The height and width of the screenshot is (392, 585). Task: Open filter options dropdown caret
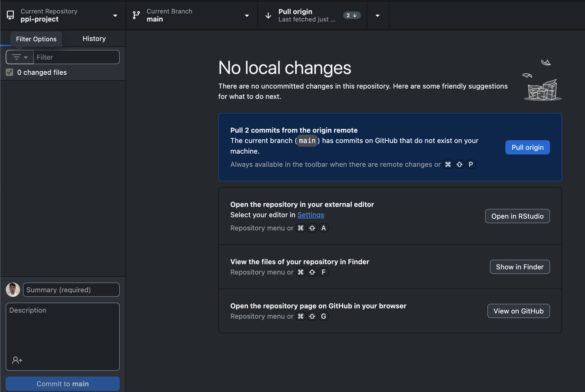(26, 57)
